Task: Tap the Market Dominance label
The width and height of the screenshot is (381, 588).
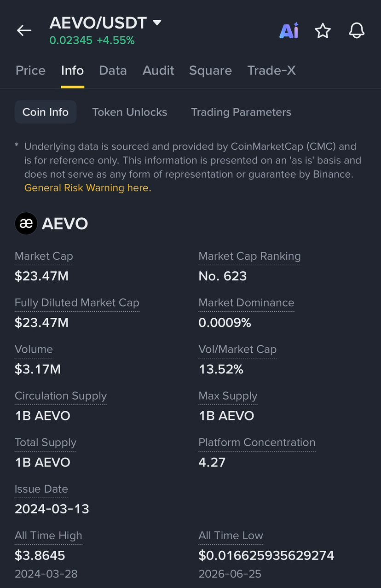Action: (246, 303)
